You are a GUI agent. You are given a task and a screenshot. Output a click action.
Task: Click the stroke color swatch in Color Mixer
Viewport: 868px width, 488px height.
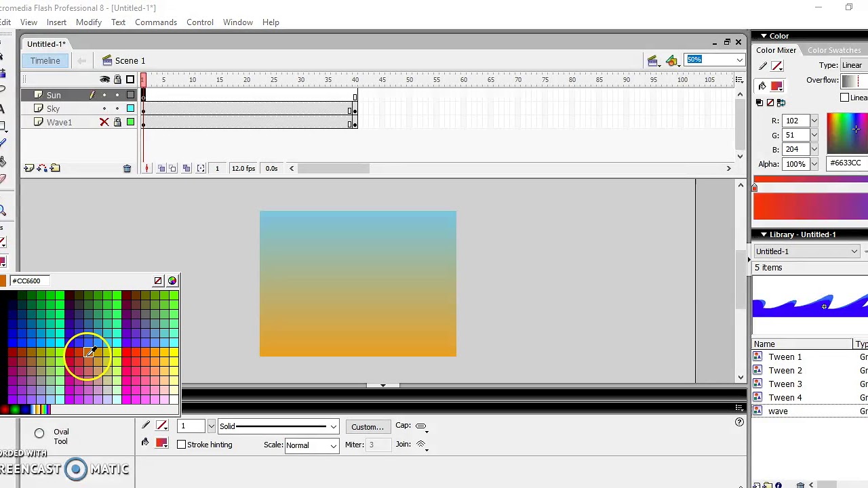coord(776,66)
